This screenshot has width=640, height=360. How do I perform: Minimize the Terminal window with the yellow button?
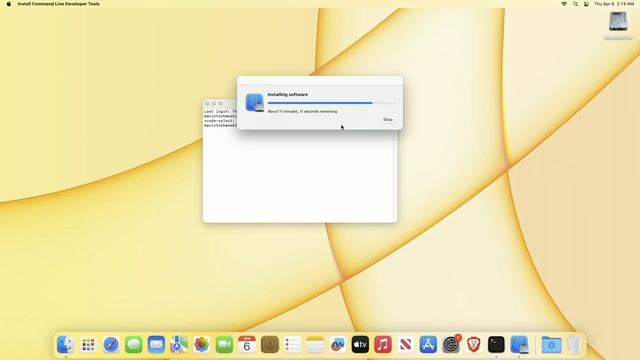click(x=214, y=104)
